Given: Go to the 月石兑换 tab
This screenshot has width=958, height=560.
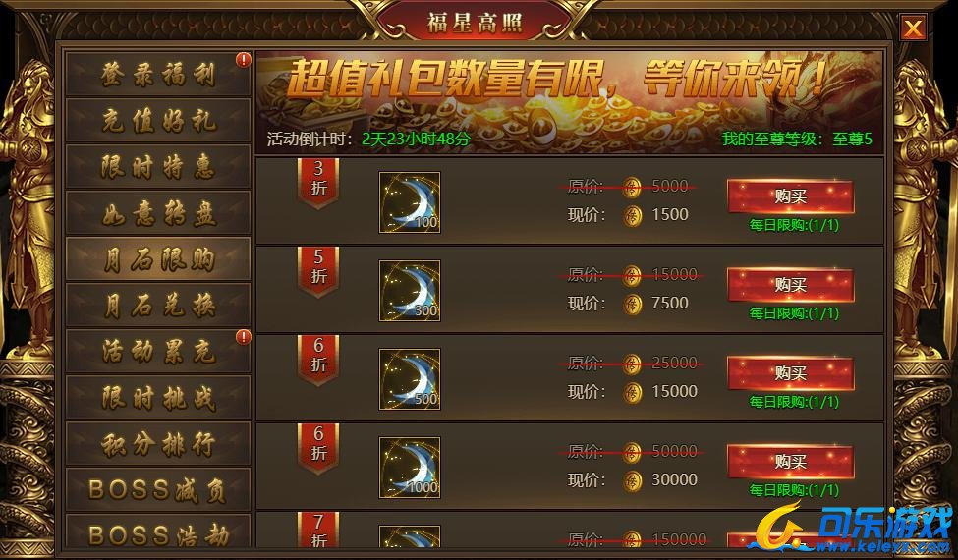Looking at the screenshot, I should (x=158, y=306).
